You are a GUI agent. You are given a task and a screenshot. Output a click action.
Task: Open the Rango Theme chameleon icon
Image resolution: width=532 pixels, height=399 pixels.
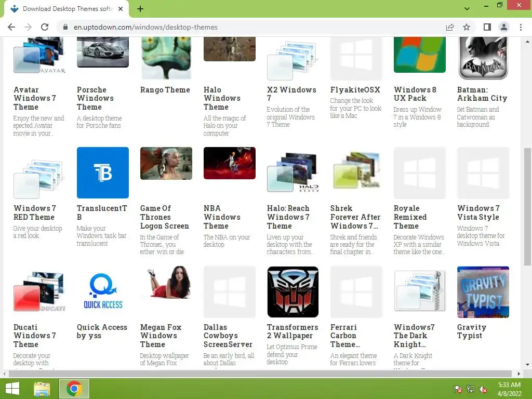click(x=166, y=58)
